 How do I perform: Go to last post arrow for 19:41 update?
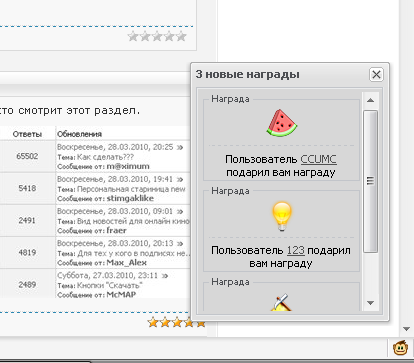coord(180,179)
